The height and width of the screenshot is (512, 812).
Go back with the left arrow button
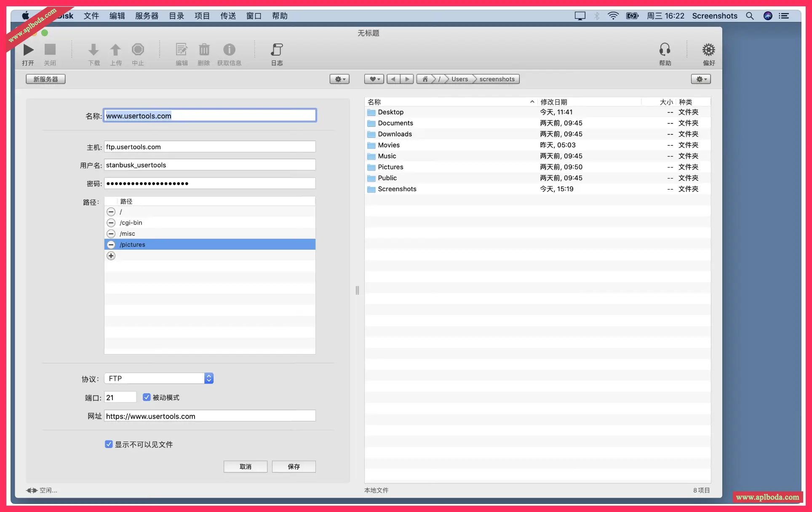pos(393,79)
